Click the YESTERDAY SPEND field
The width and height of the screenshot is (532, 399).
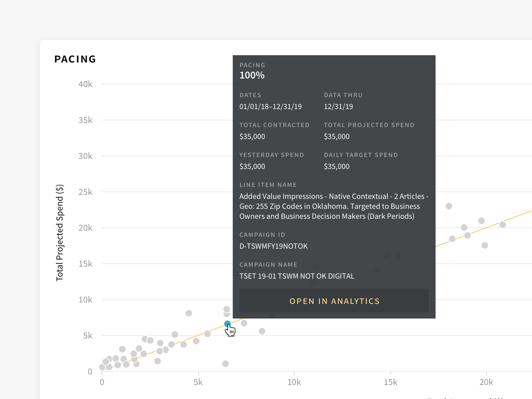[252, 166]
